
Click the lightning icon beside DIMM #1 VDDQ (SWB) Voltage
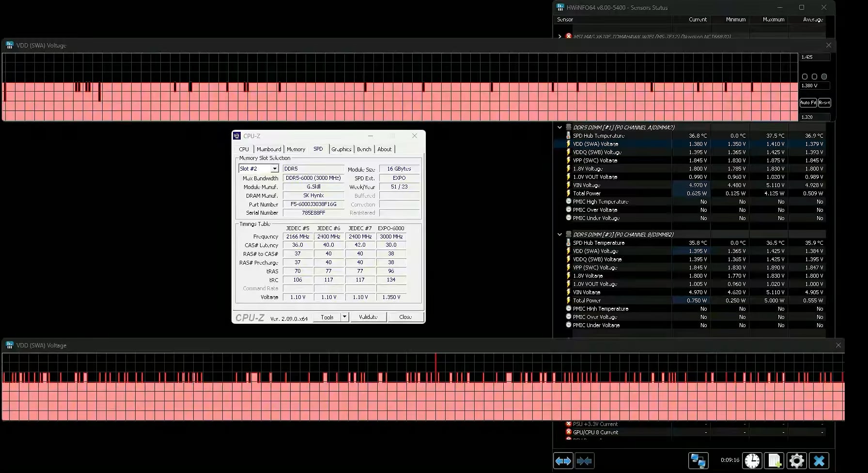coord(568,152)
